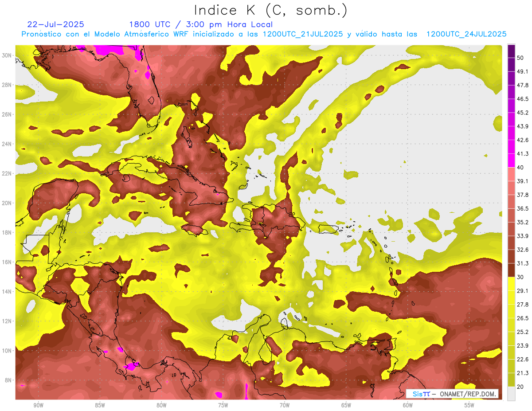This screenshot has height=411, width=532.
Task: Click the '16N' latitude label
Action: click(x=8, y=262)
